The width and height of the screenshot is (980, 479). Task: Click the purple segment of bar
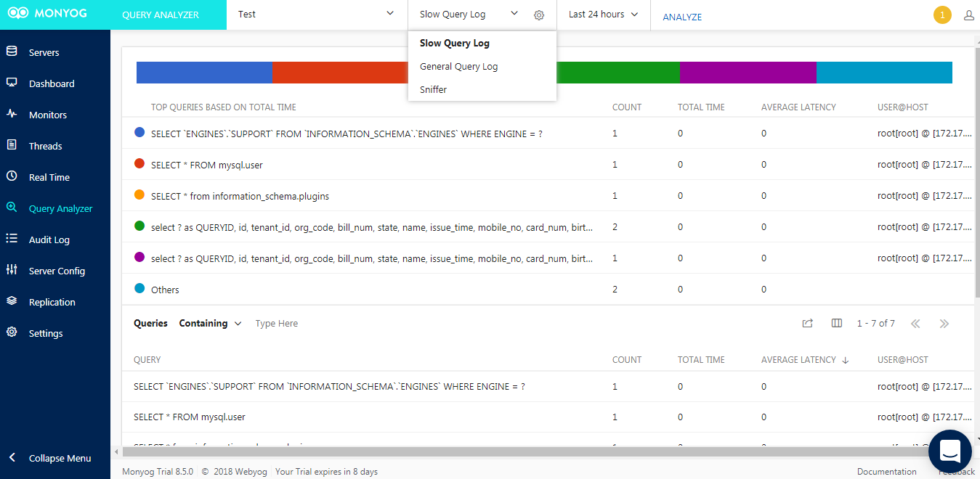click(748, 73)
